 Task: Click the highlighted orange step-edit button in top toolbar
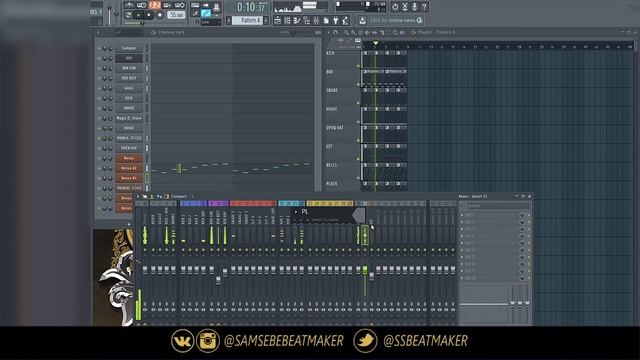click(x=154, y=5)
